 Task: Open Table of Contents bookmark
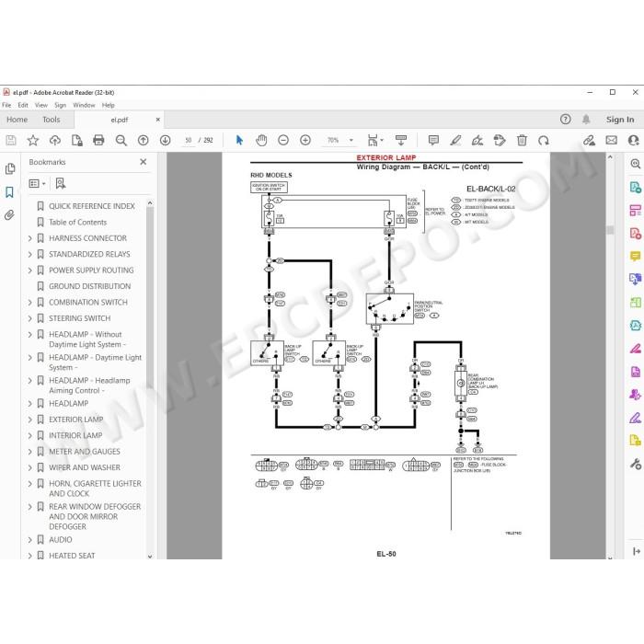point(77,223)
